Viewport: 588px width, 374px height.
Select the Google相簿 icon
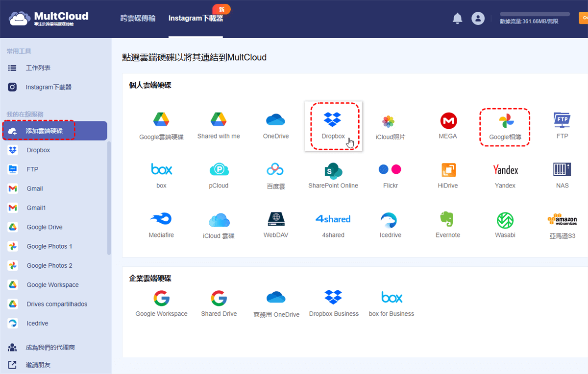506,120
